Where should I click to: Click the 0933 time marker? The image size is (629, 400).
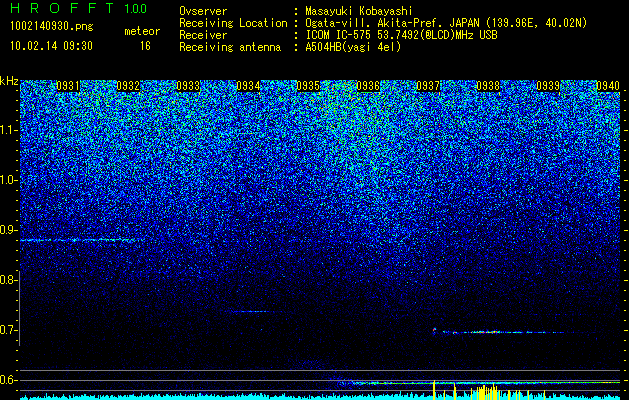coord(188,86)
